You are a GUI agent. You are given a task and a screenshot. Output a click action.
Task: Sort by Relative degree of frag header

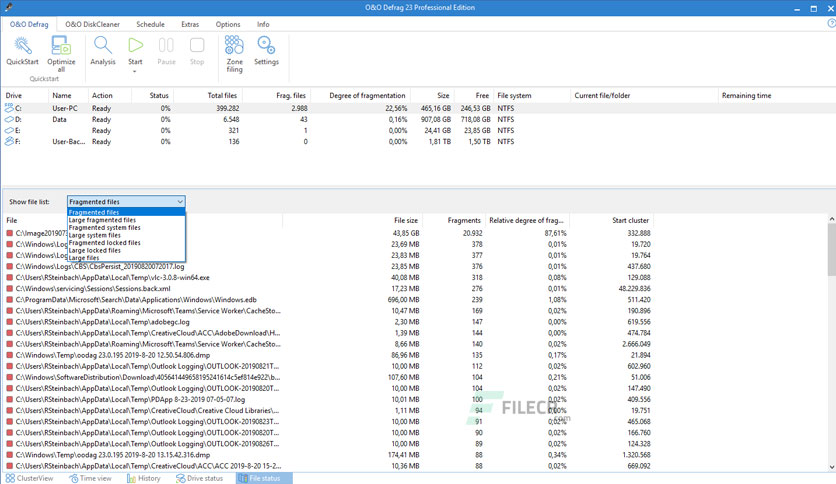click(x=527, y=220)
